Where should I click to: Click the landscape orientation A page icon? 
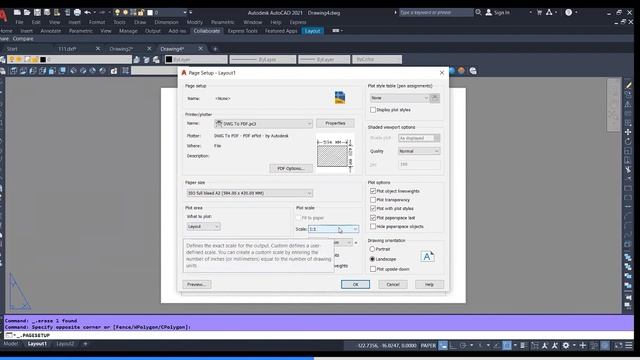[427, 256]
